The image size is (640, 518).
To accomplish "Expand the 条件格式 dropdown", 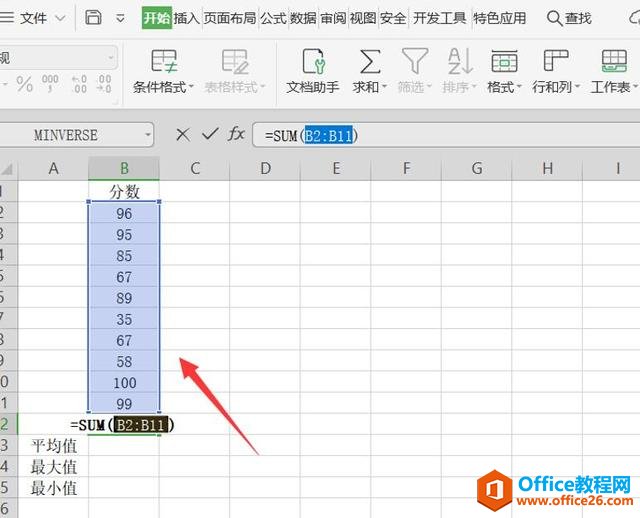I will click(191, 87).
